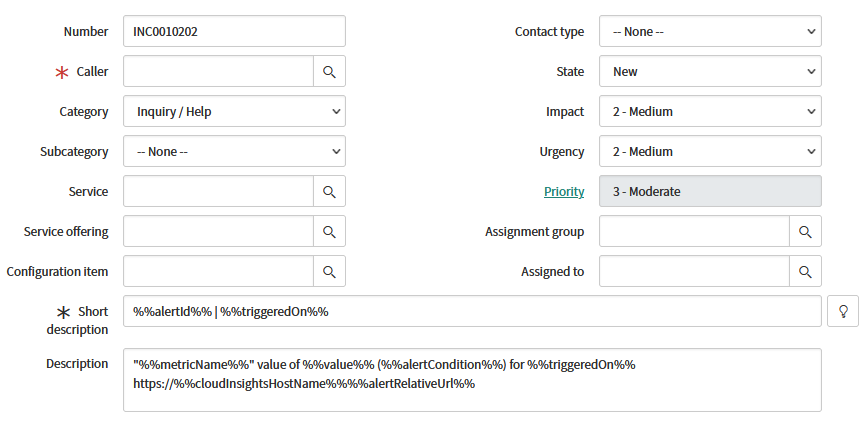Open the Urgency dropdown

click(710, 152)
